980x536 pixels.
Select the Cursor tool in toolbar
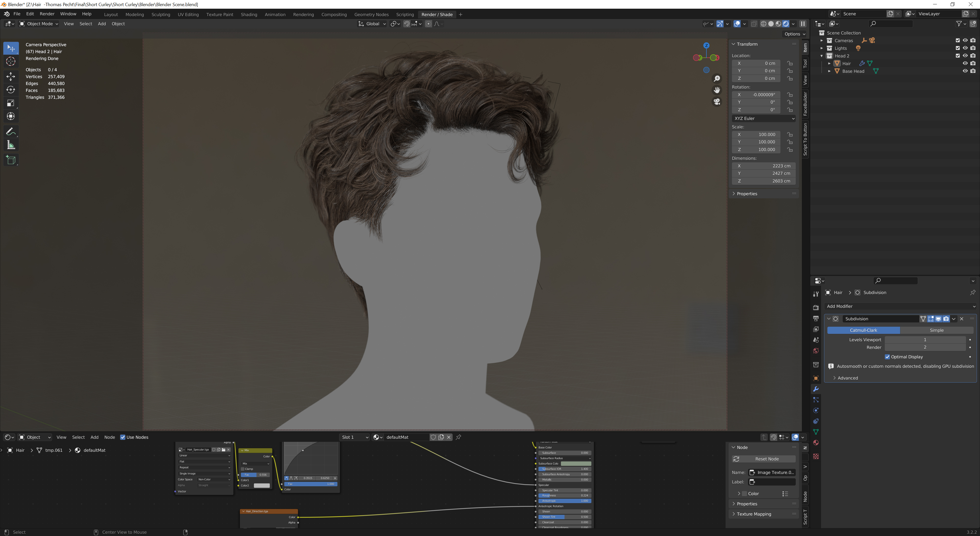(x=11, y=62)
